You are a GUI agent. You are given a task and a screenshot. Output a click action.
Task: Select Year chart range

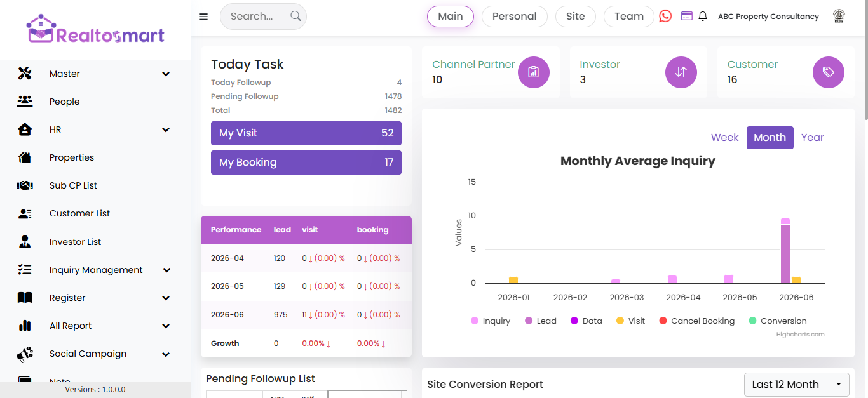tap(812, 138)
